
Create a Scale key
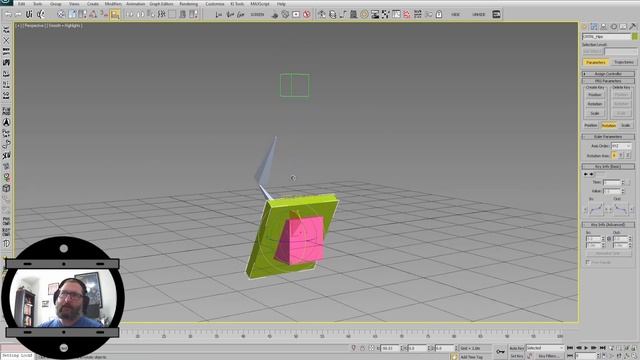click(x=595, y=113)
